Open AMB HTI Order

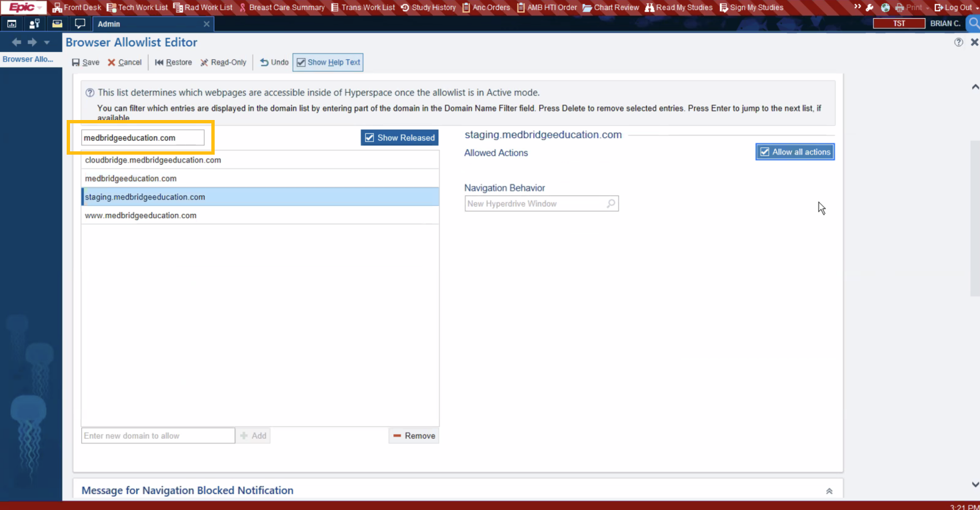[x=547, y=7]
